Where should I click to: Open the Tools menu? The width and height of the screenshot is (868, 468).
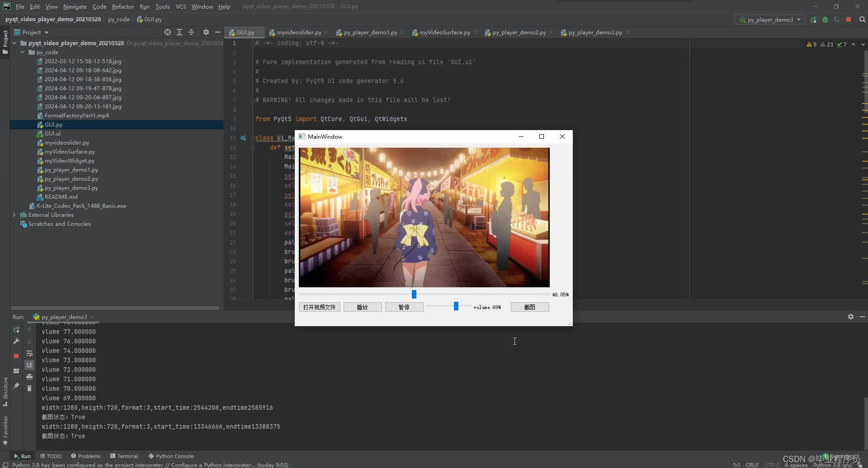pyautogui.click(x=162, y=6)
